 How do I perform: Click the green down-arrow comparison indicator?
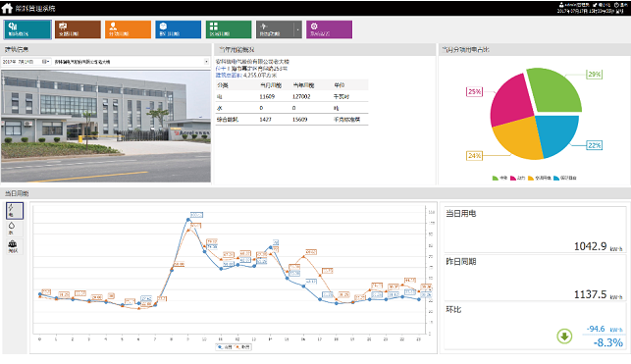(x=564, y=336)
